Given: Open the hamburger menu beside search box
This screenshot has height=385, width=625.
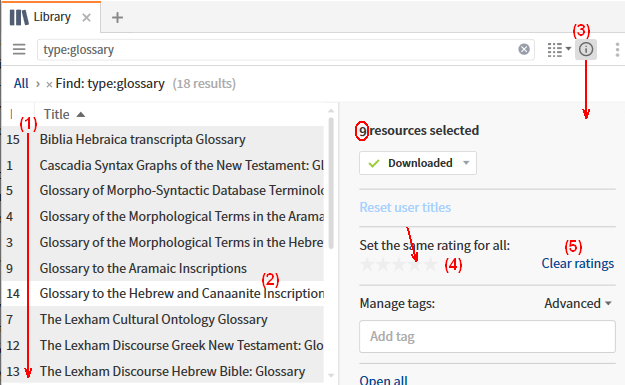Looking at the screenshot, I should [x=19, y=49].
